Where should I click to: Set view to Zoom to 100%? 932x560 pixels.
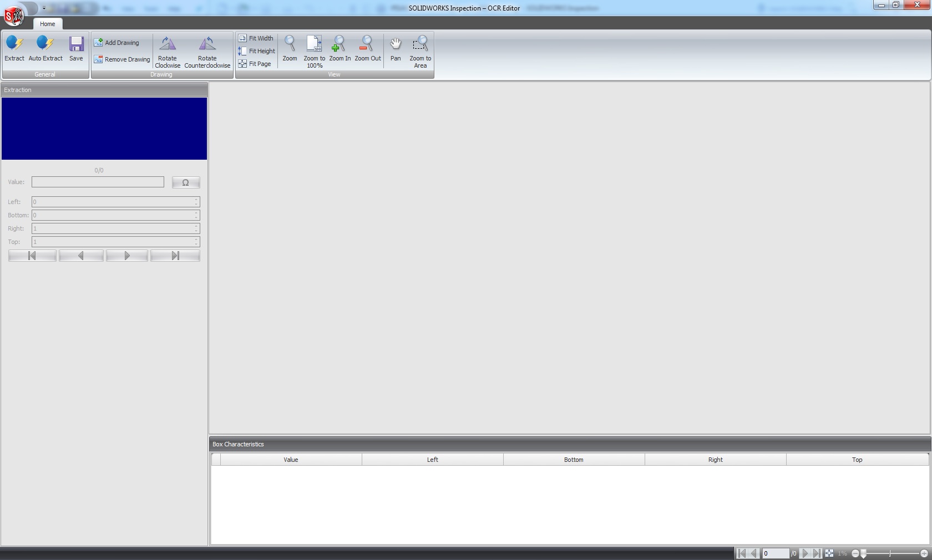[315, 51]
